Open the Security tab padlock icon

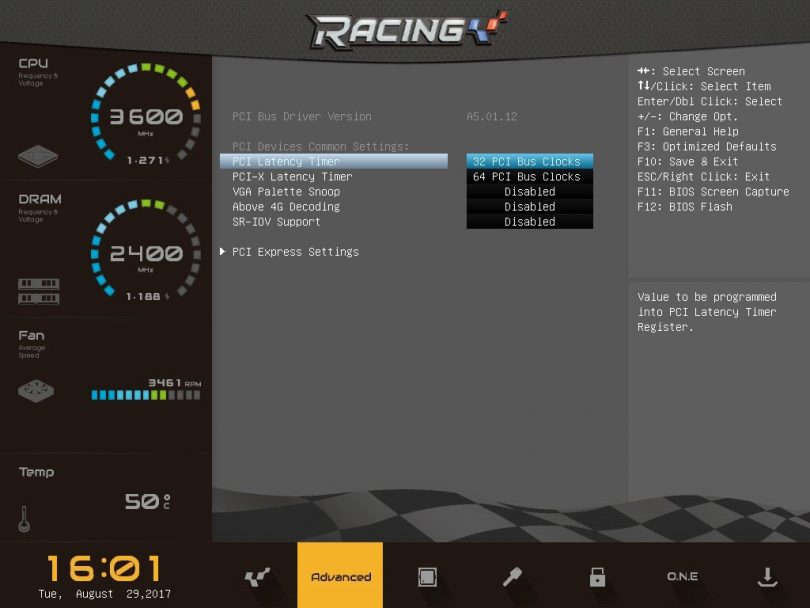[597, 577]
